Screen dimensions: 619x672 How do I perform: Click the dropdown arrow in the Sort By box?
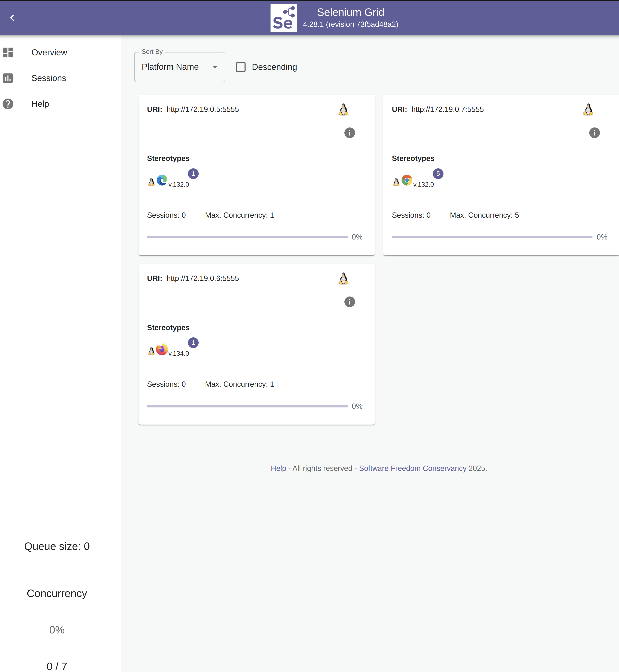[215, 67]
